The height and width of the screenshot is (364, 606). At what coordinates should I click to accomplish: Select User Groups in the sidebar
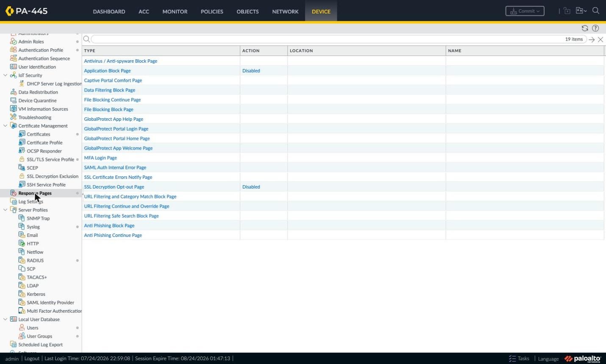pos(39,336)
